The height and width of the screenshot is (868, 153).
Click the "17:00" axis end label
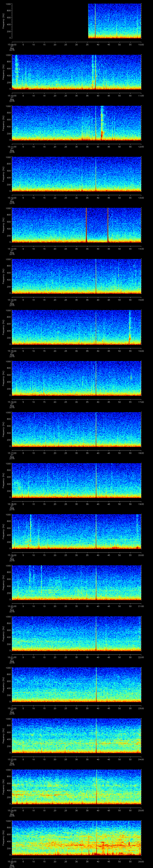[x=141, y=402]
